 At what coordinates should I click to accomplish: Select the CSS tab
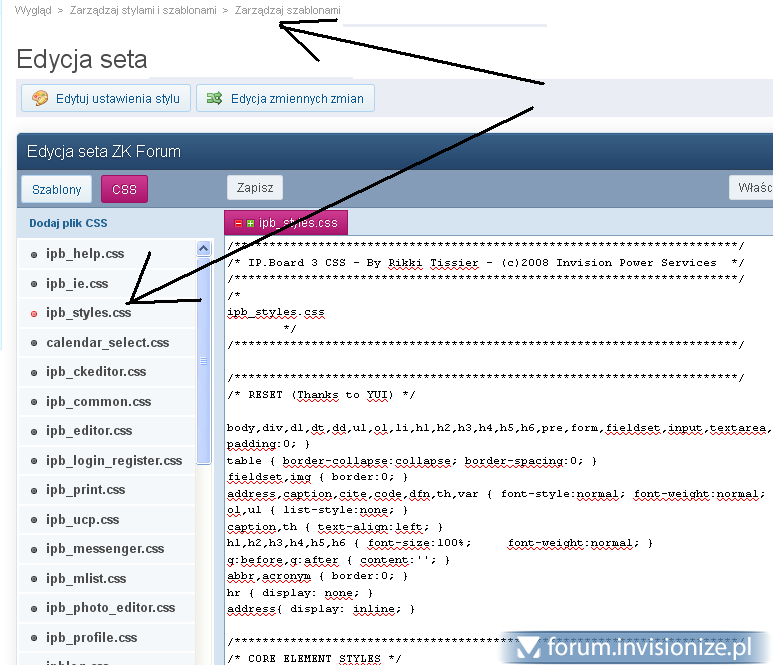[124, 189]
